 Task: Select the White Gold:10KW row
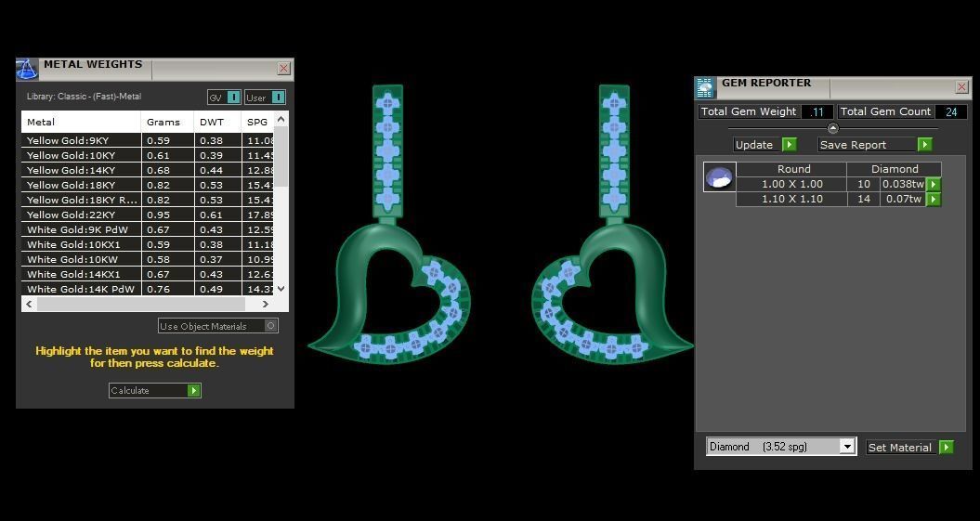(148, 259)
